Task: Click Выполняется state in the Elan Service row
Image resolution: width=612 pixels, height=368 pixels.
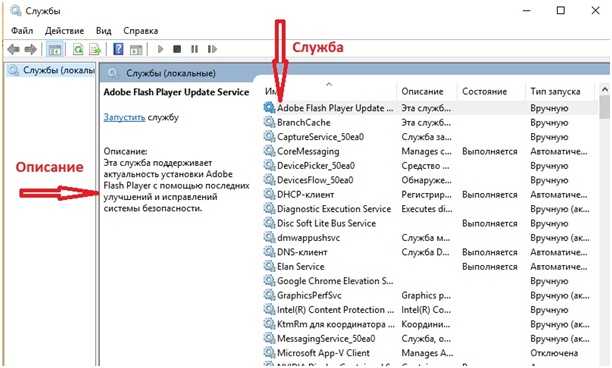Action: (x=490, y=267)
